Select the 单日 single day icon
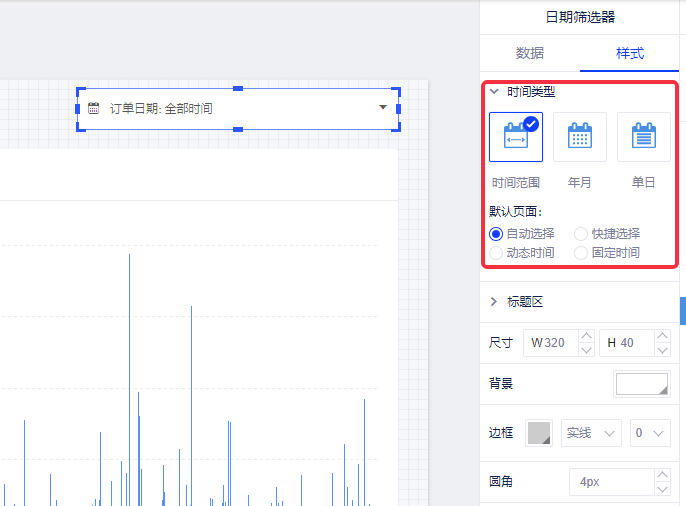The height and width of the screenshot is (506, 686). coord(643,137)
